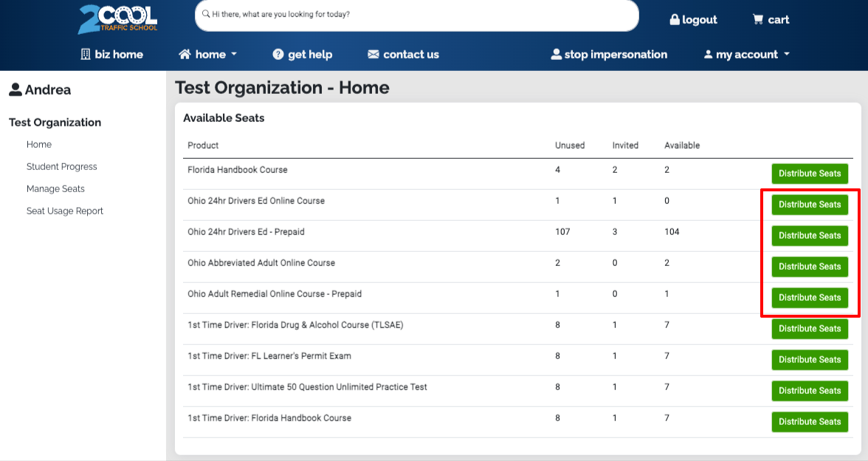Image resolution: width=868 pixels, height=461 pixels.
Task: Click the biz home building icon
Action: [86, 55]
